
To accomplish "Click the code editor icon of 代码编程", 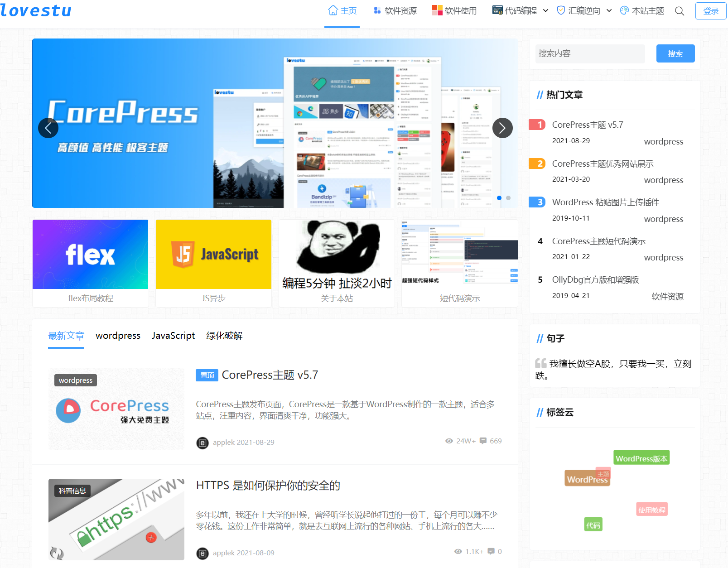I will tap(497, 10).
